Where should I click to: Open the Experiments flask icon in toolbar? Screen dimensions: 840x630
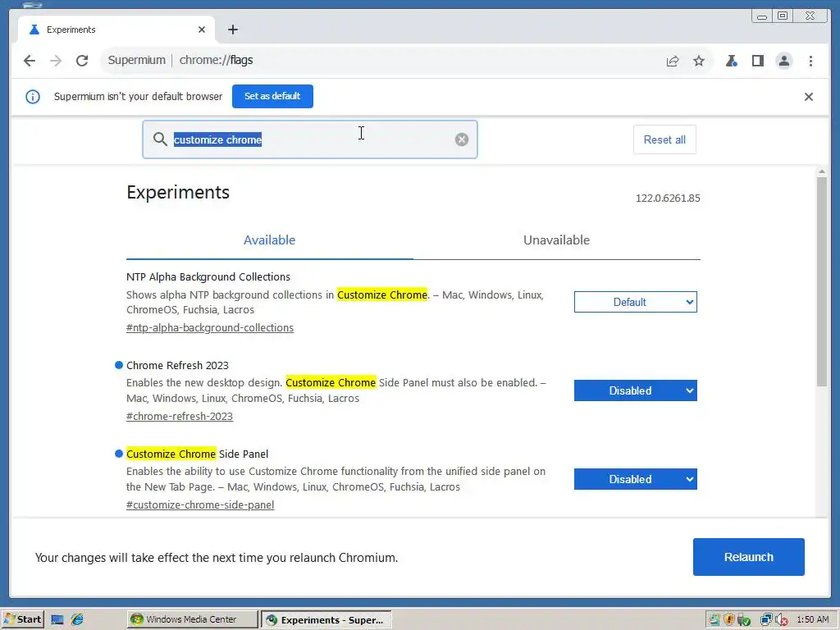pos(731,61)
